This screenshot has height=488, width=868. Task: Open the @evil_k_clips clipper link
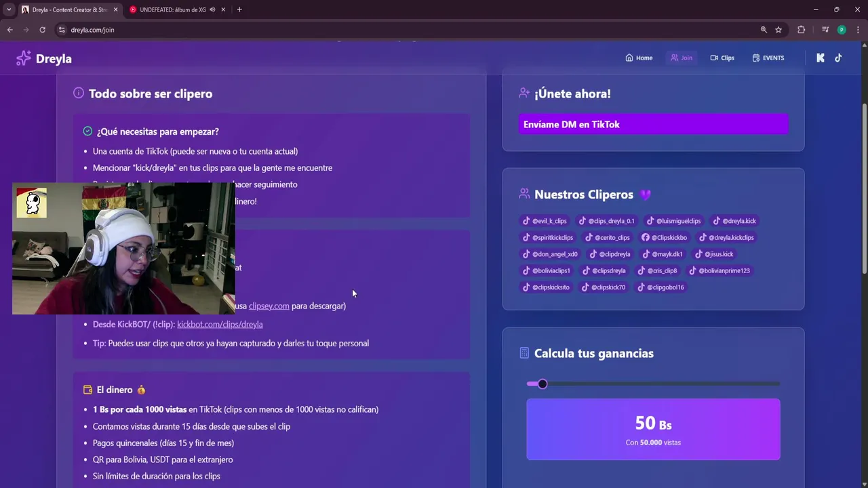coord(545,221)
